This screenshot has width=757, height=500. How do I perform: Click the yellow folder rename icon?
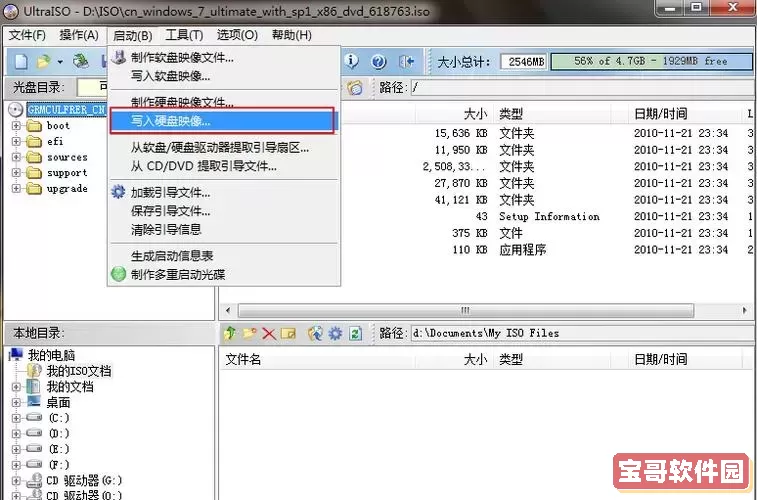[x=288, y=333]
